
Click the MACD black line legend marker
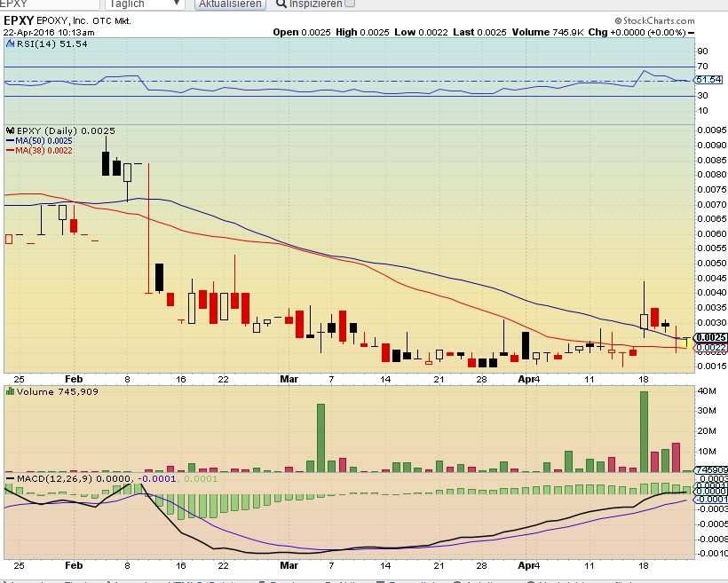click(11, 478)
